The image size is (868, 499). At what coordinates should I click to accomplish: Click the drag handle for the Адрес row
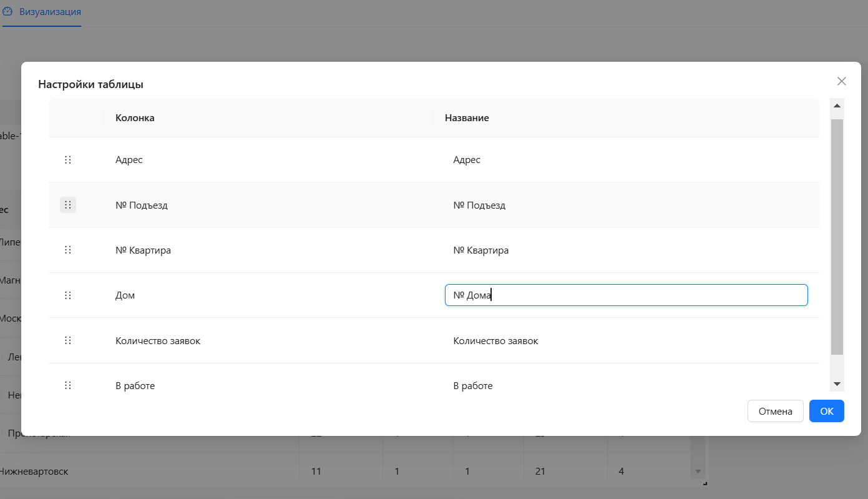pos(68,160)
